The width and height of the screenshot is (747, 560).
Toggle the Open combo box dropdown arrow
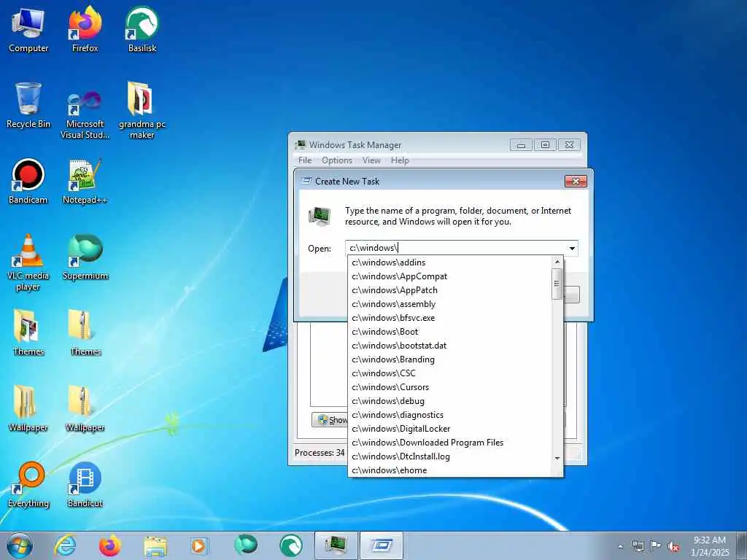tap(572, 248)
